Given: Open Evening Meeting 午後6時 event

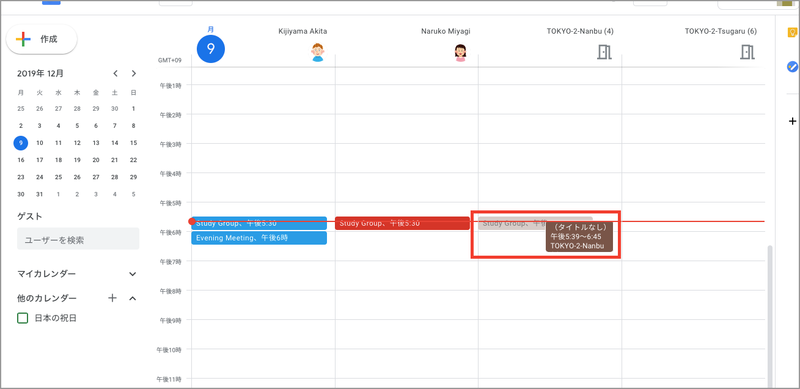Looking at the screenshot, I should click(x=259, y=238).
